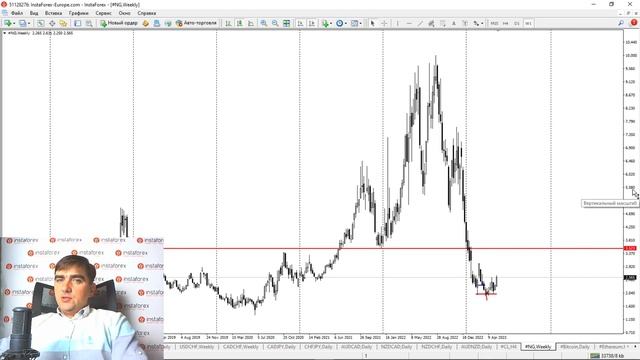The image size is (640, 360).
Task: Click the periods clock icon
Action: pyautogui.click(x=340, y=23)
